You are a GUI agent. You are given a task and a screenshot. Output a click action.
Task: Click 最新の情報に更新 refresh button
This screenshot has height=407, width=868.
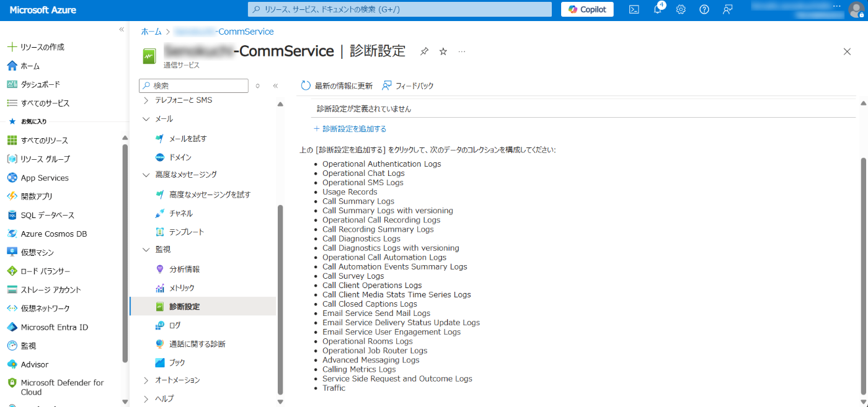pos(337,86)
